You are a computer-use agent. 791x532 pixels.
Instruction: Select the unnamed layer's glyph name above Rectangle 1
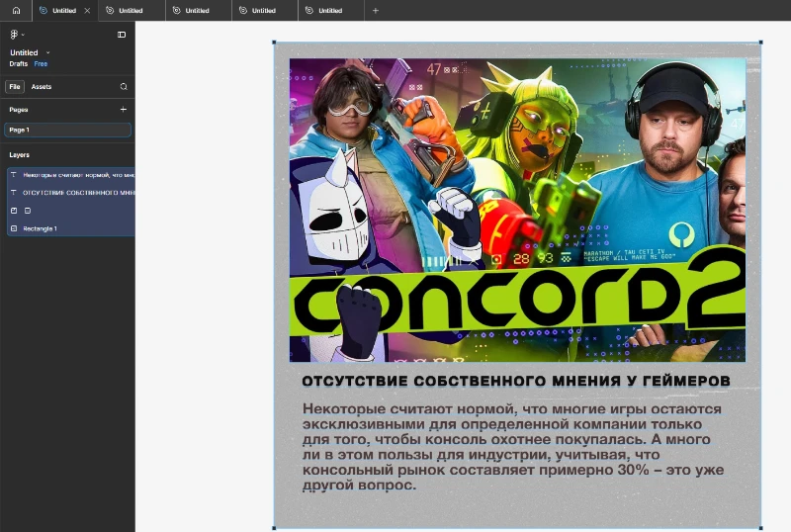28,211
